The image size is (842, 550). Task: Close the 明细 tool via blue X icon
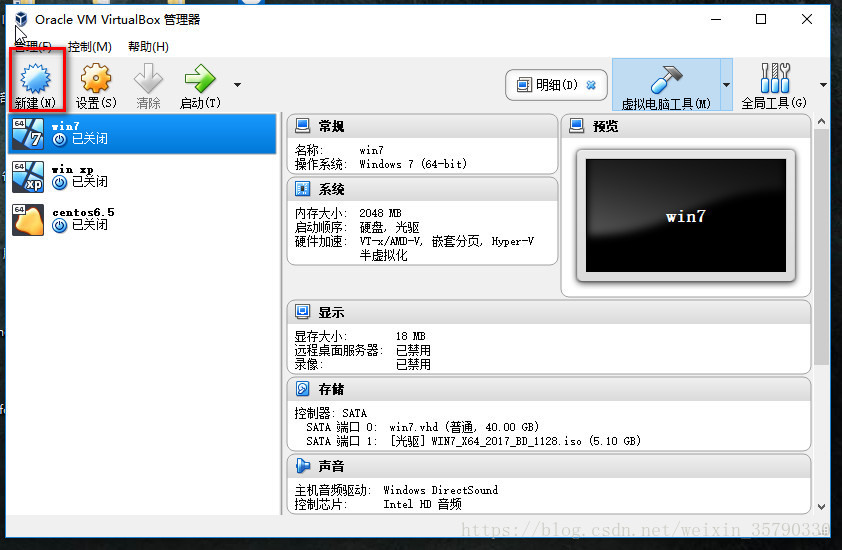pyautogui.click(x=591, y=85)
